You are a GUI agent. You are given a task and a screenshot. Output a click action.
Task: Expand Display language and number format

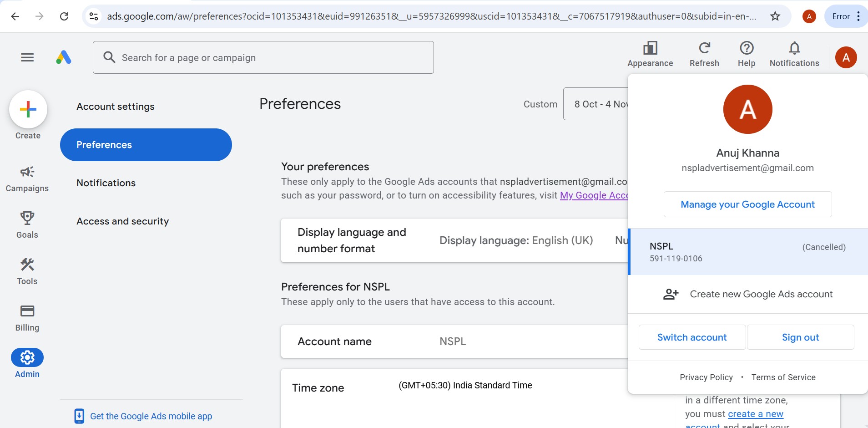pos(454,240)
